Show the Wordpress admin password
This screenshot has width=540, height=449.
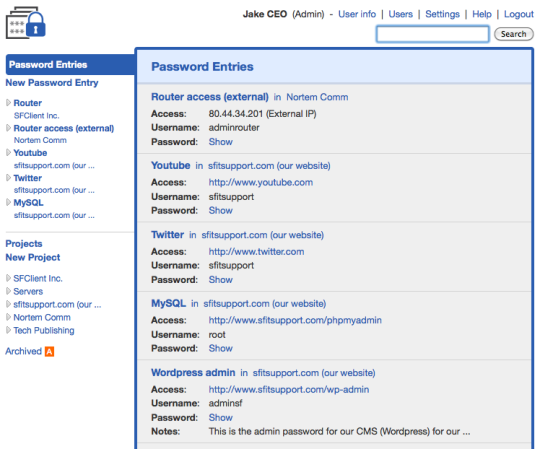point(220,417)
